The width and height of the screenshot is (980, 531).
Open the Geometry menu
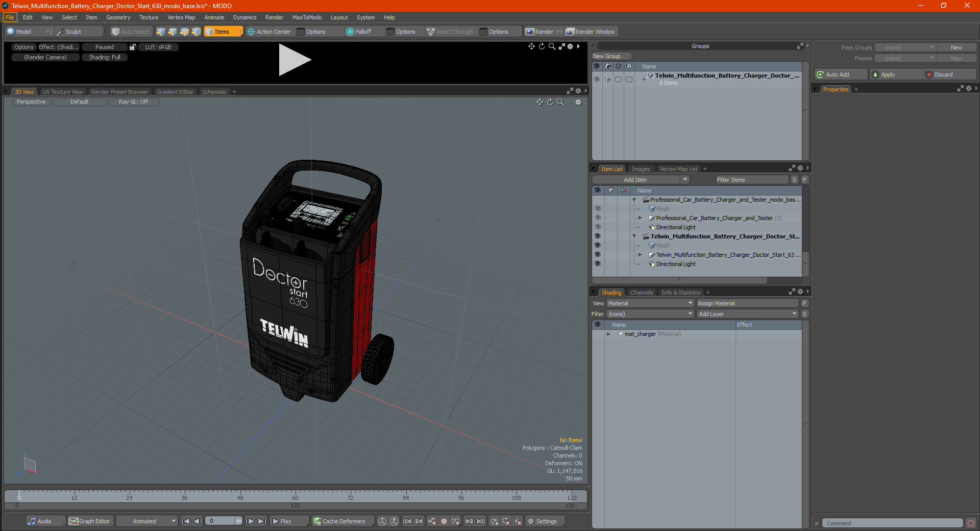click(x=118, y=17)
